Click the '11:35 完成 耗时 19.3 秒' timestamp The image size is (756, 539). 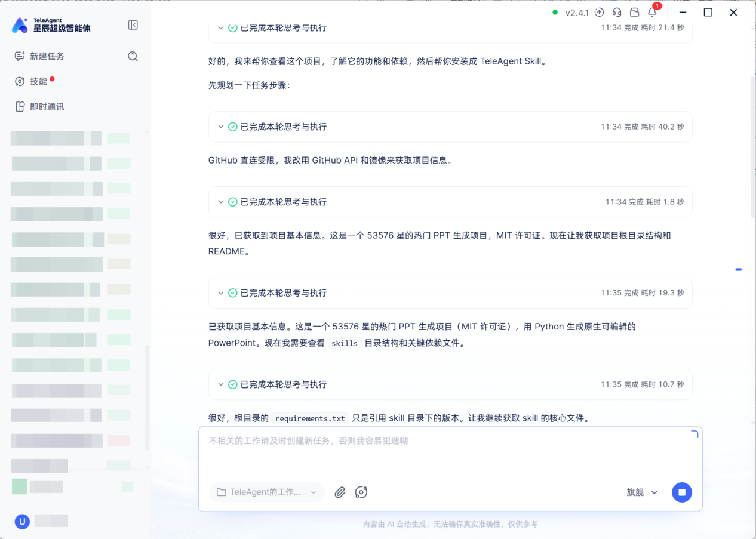click(642, 293)
